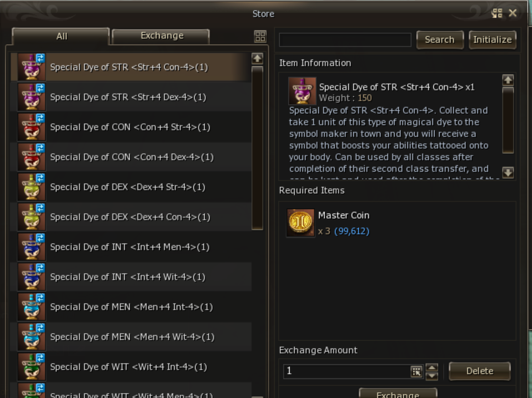Switch to the Exchange tab

click(161, 36)
